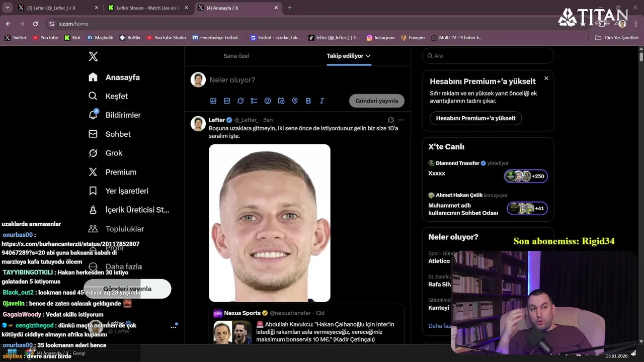Open Multi TV bookmark
Image resolution: width=644 pixels, height=362 pixels.
pos(456,38)
